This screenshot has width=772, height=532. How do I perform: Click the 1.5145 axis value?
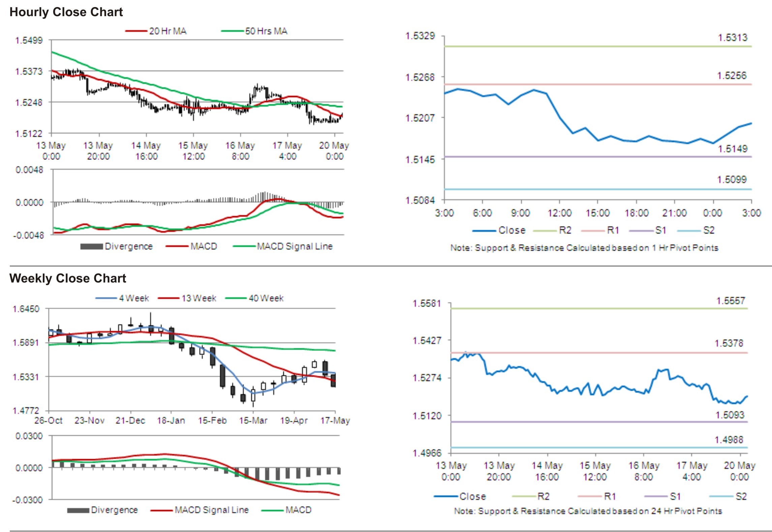(420, 160)
